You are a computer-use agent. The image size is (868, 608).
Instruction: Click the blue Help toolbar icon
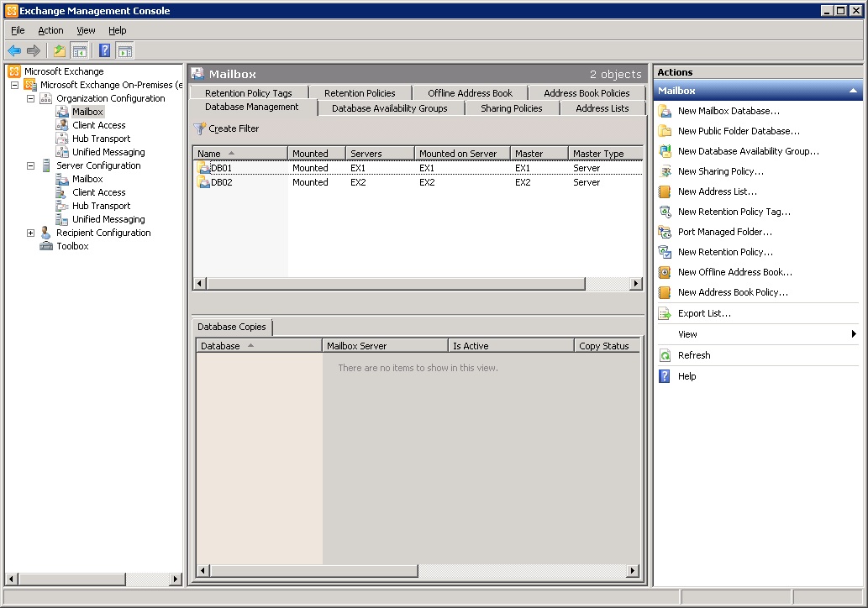tap(105, 51)
